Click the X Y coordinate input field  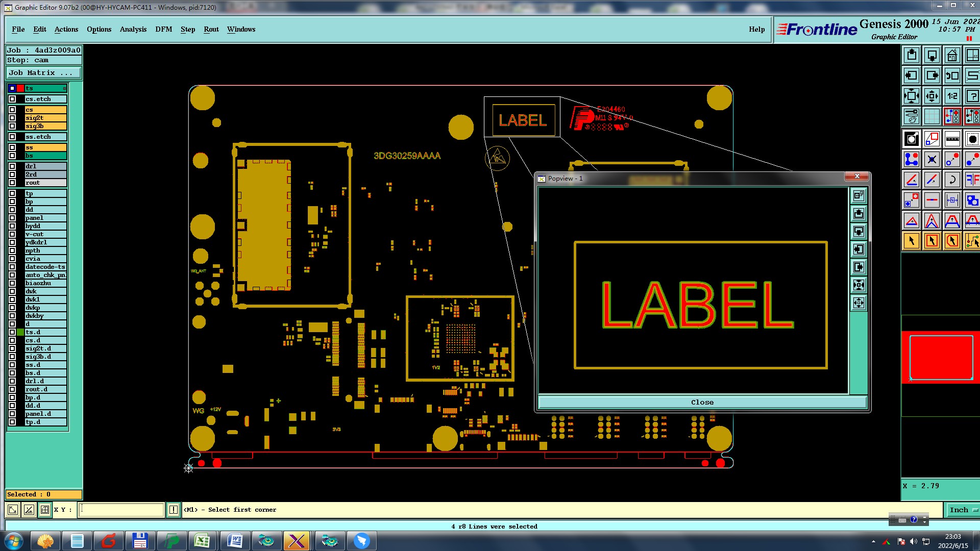click(x=121, y=510)
